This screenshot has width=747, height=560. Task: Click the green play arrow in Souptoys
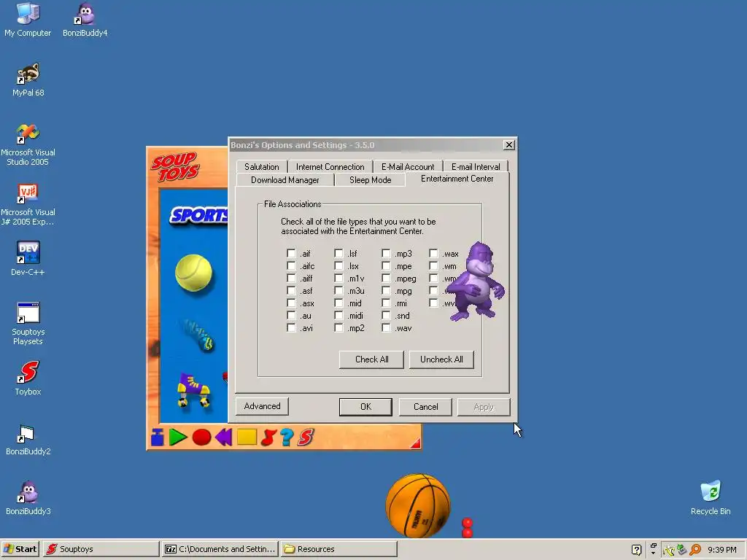pos(178,437)
